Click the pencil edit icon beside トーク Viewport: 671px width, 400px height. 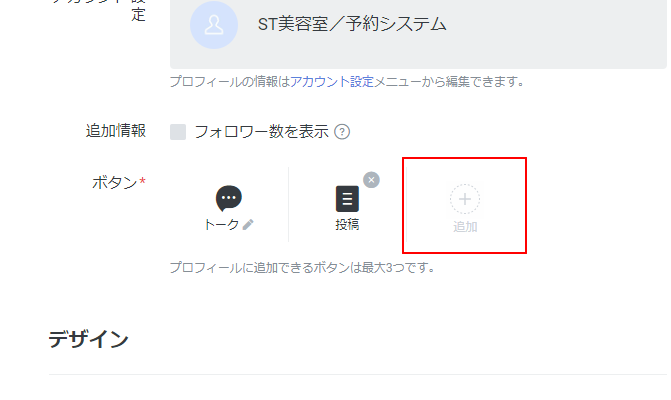click(x=248, y=225)
